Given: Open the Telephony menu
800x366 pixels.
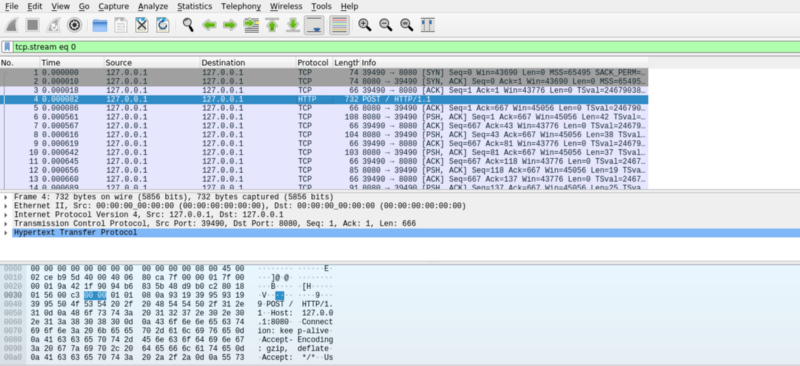Looking at the screenshot, I should [x=241, y=7].
